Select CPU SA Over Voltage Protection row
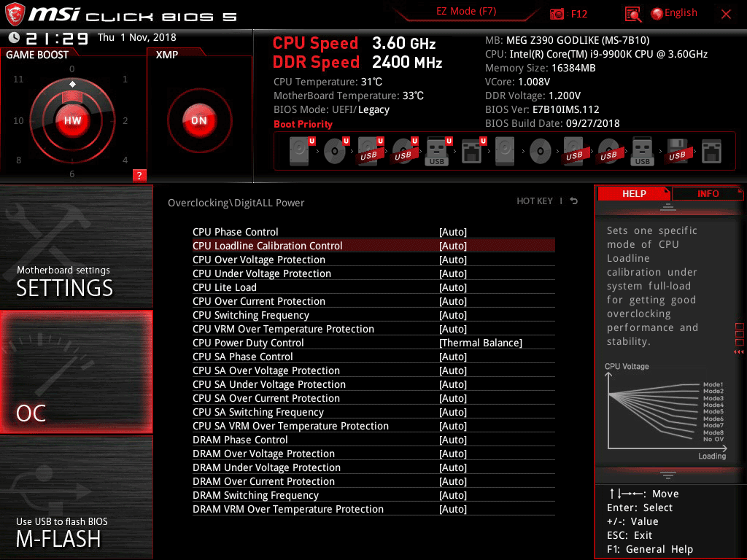Screen dimensions: 747x560 (x=373, y=370)
